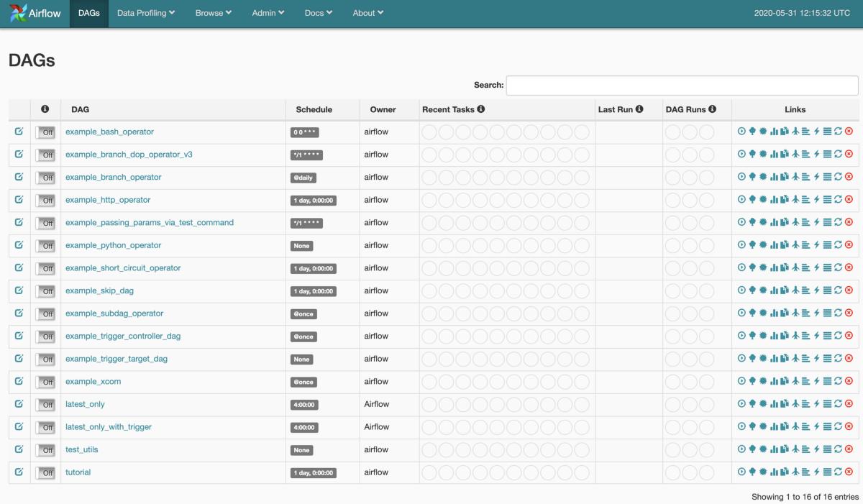Open Graph View for example_http_operator
Screen dimensions: 863x504
763,200
